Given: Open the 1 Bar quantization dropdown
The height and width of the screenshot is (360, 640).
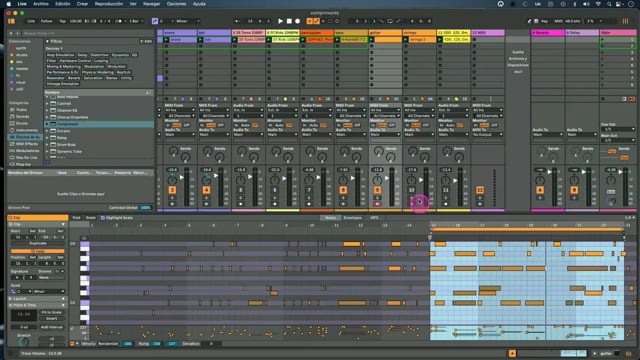Looking at the screenshot, I should [136, 21].
